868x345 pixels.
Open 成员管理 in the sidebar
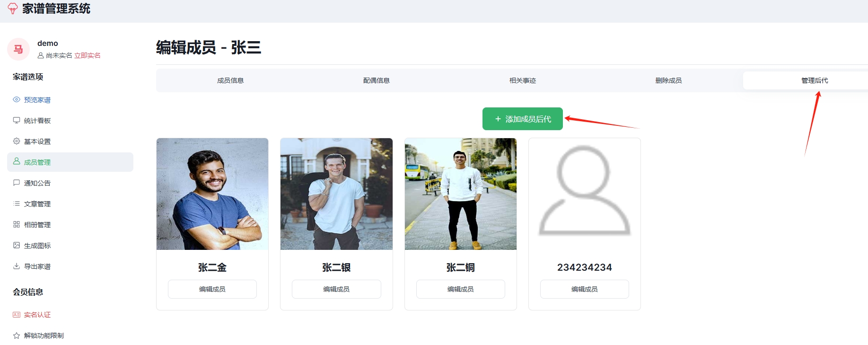[70, 162]
